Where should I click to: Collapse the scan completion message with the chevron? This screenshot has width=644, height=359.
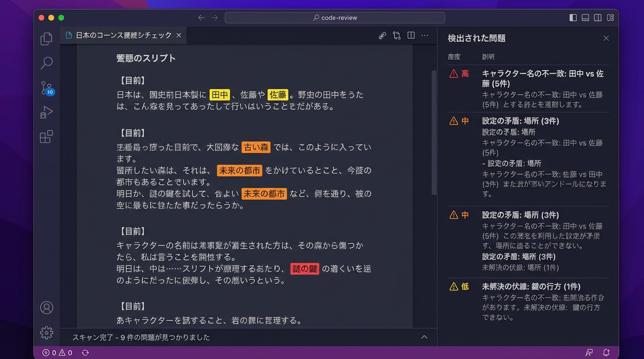[424, 337]
